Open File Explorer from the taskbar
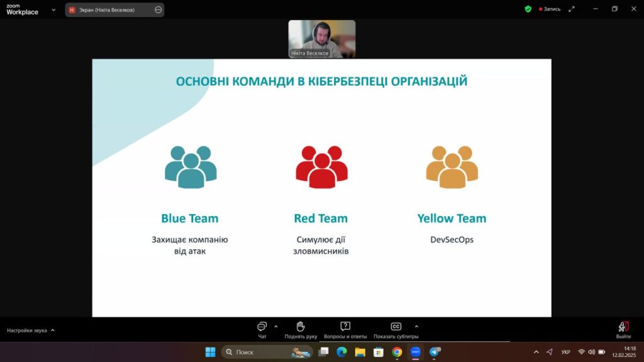Viewport: 644px width, 362px height. [360, 352]
